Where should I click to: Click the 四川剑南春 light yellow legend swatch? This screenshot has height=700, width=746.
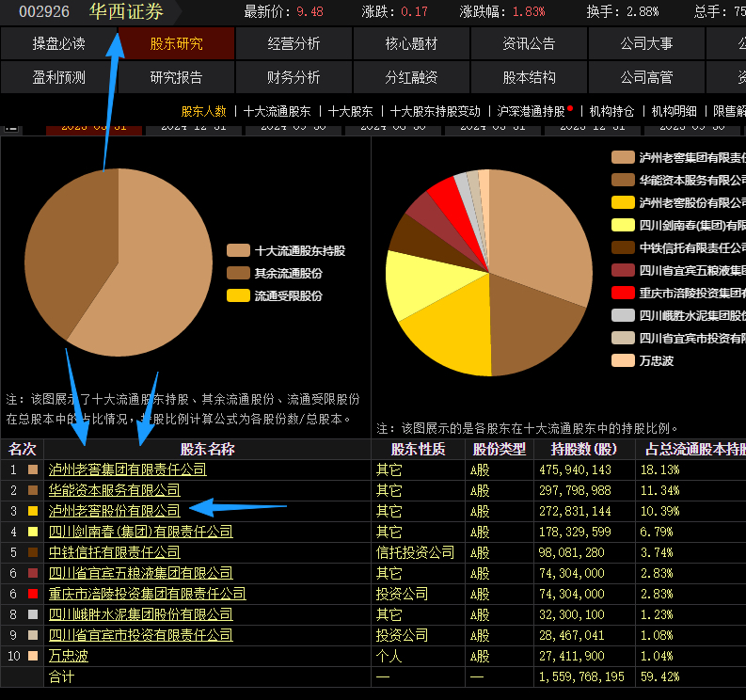coord(624,225)
